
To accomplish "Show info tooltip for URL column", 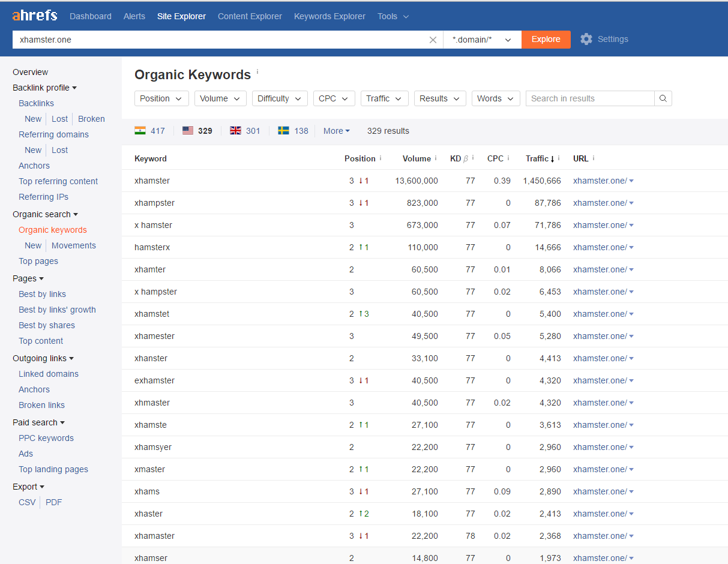I will click(x=594, y=158).
